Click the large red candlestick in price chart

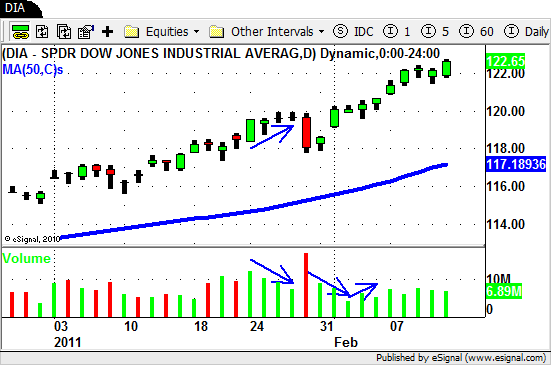click(x=306, y=132)
